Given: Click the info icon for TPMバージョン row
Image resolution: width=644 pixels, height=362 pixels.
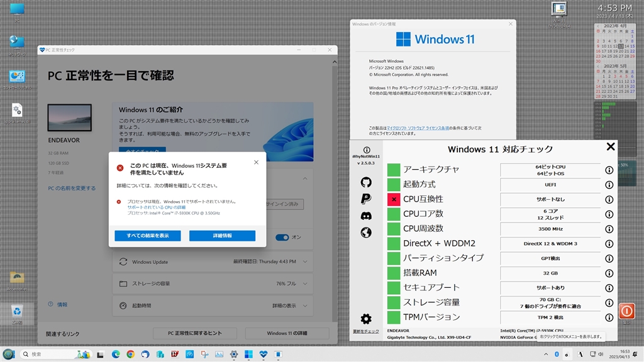Looking at the screenshot, I should (x=609, y=317).
